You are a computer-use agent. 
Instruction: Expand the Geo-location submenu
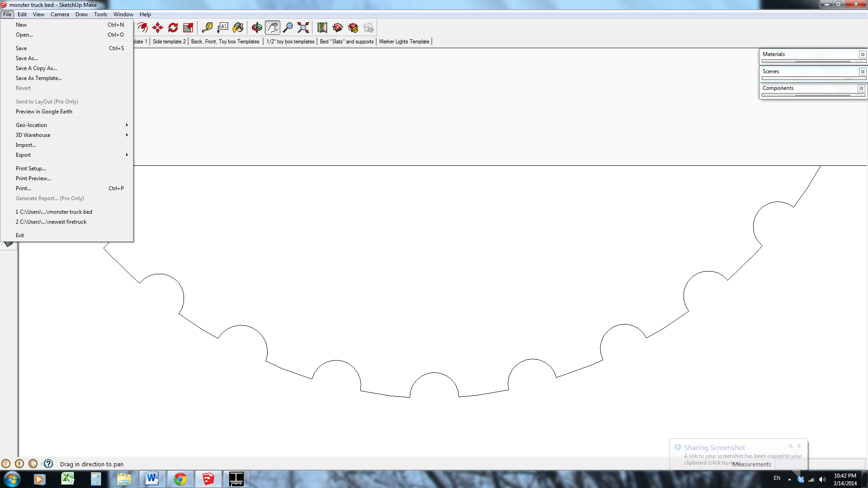coord(67,125)
